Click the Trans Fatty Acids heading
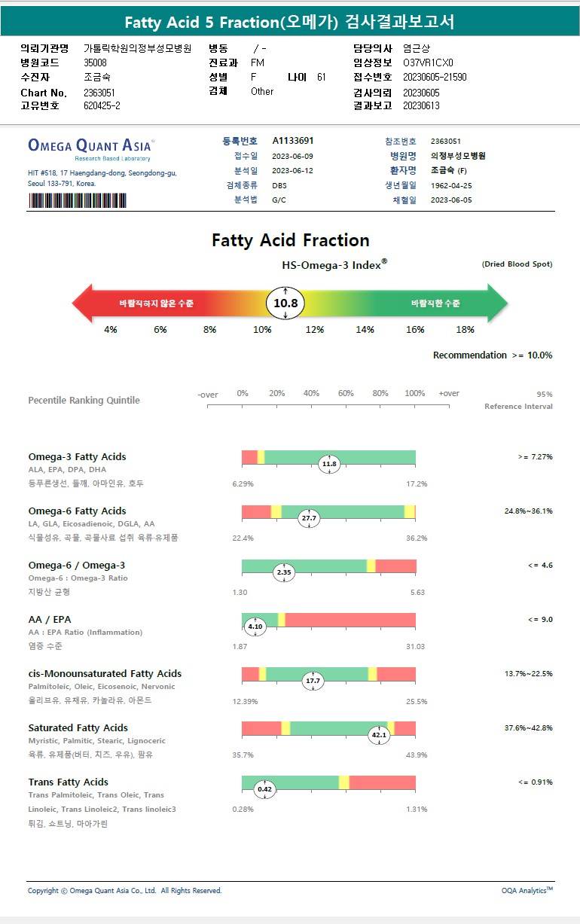The height and width of the screenshot is (924, 580). click(x=68, y=782)
